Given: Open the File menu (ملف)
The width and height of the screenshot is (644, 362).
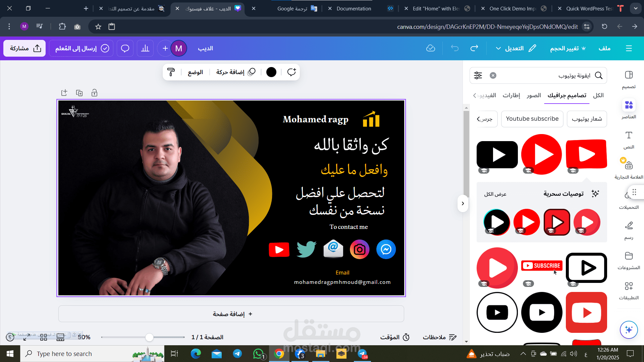Looking at the screenshot, I should click(x=604, y=48).
